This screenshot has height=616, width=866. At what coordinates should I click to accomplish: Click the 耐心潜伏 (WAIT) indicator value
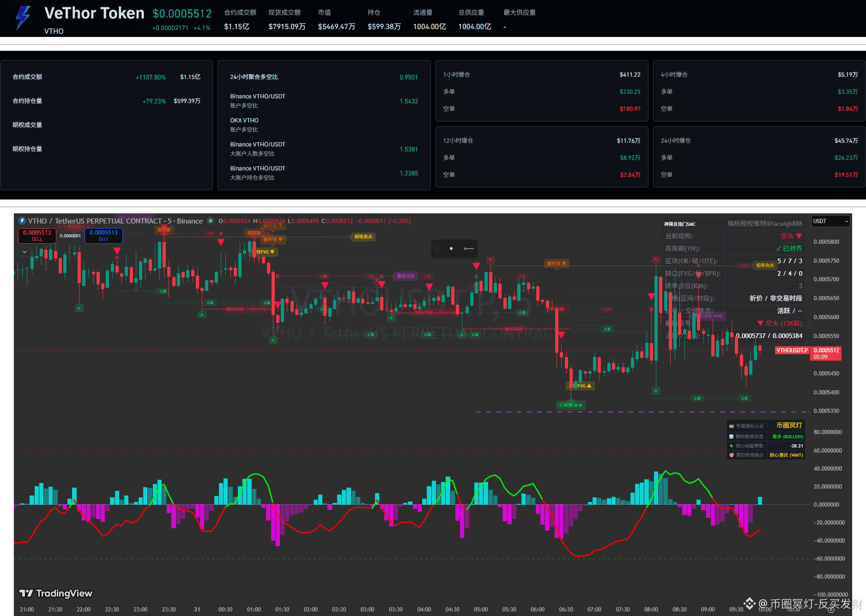786,455
